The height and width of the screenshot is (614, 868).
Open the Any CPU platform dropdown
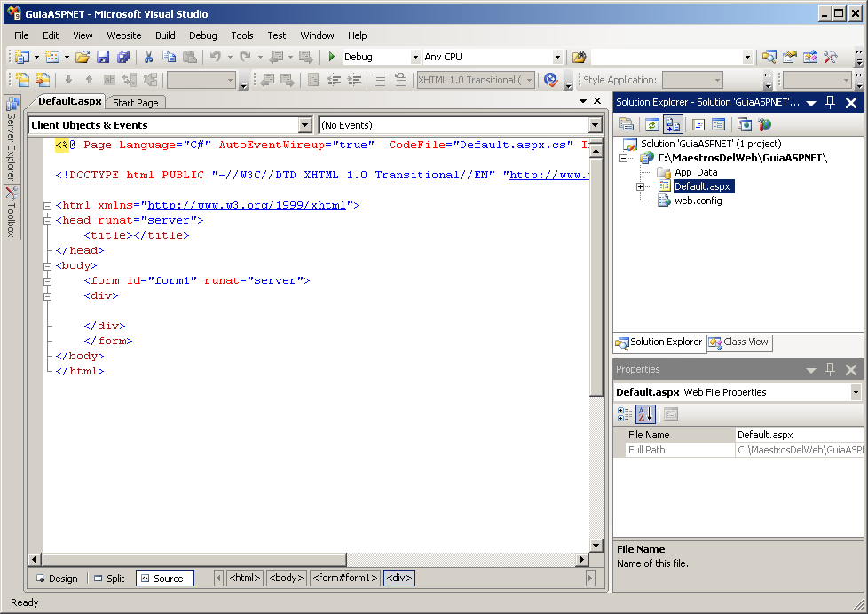tap(556, 57)
